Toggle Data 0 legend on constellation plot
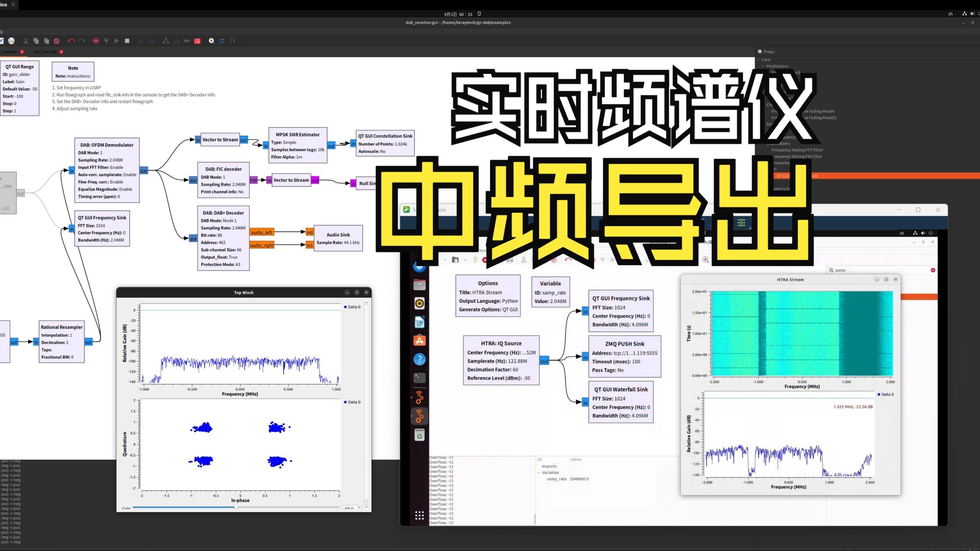Viewport: 980px width, 551px height. (352, 402)
